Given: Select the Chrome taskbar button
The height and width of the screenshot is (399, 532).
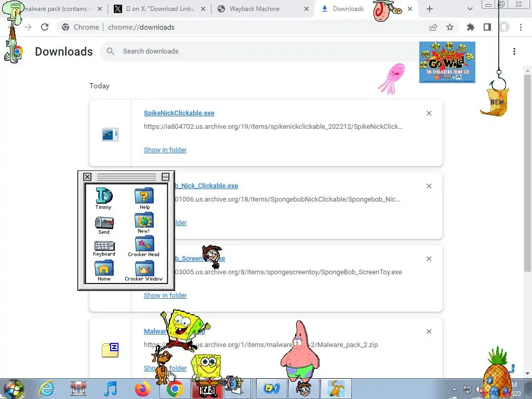Looking at the screenshot, I should pos(175,389).
